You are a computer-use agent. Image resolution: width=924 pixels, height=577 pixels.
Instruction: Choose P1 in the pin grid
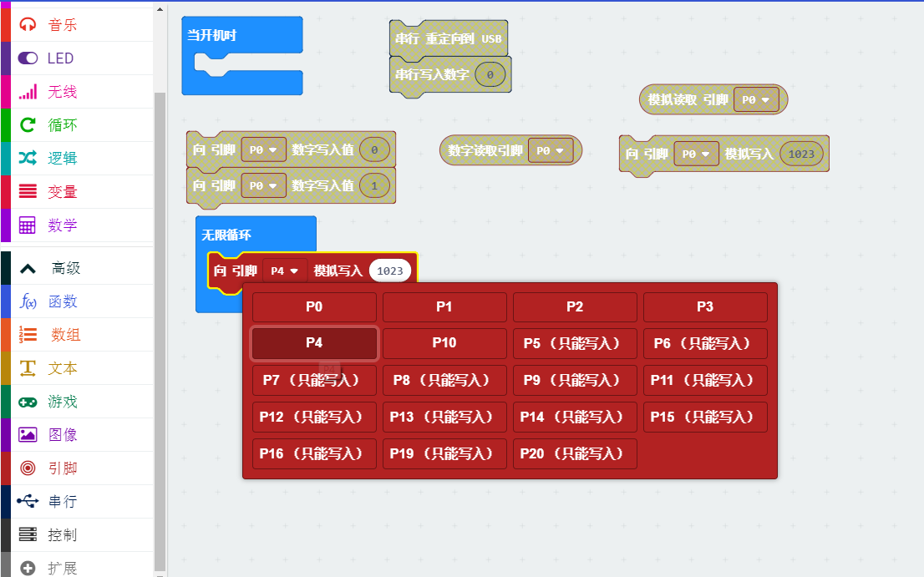click(x=444, y=306)
